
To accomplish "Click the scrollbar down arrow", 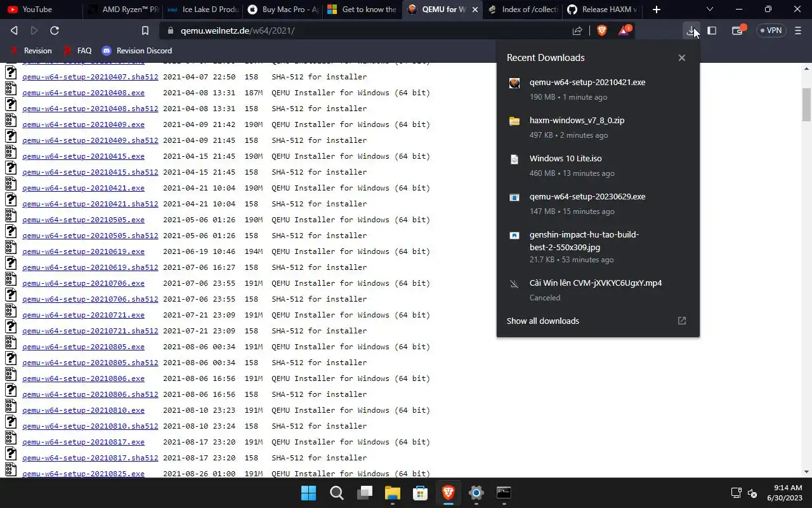I will (x=807, y=472).
